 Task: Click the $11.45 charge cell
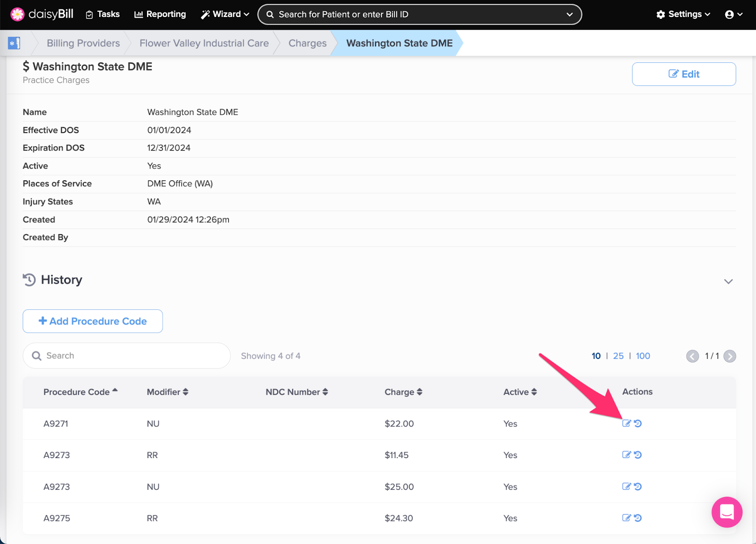tap(396, 455)
